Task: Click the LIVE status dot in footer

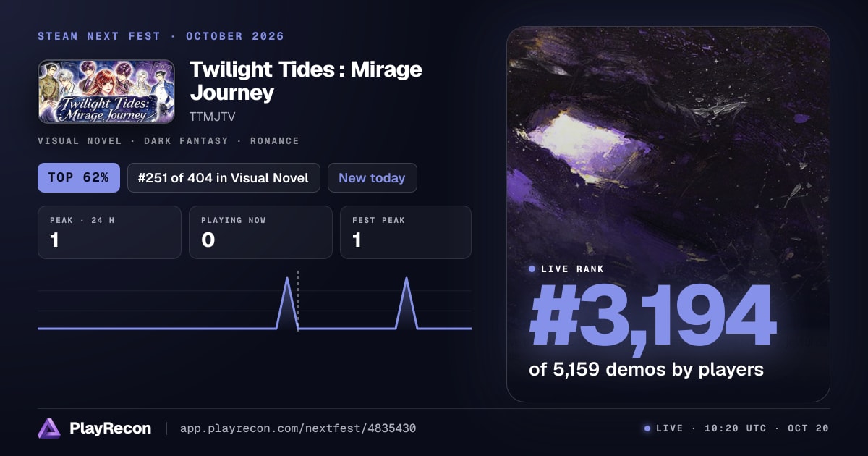Action: coord(647,428)
